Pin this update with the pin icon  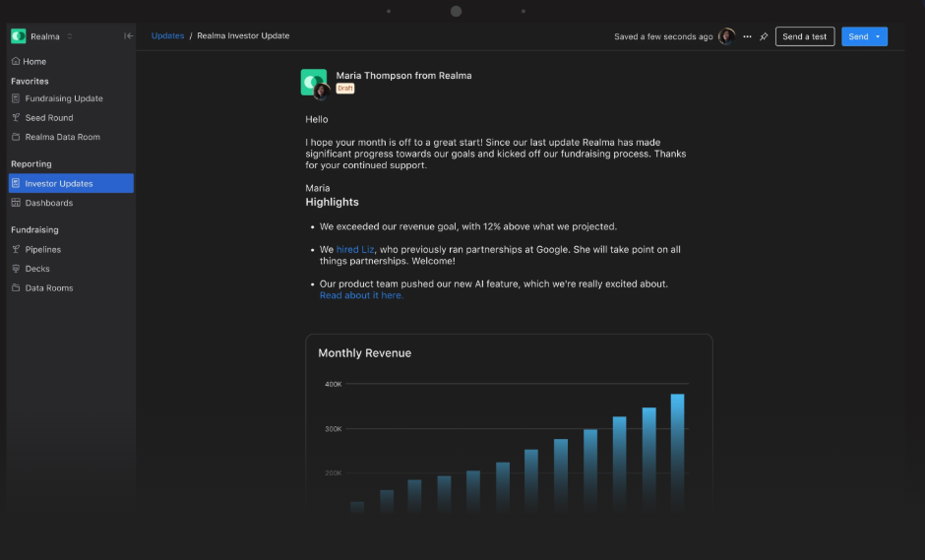tap(764, 36)
